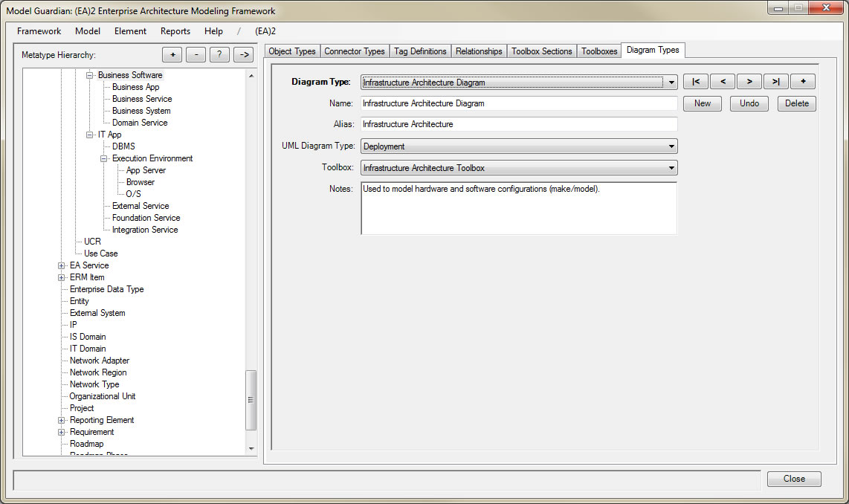849x504 pixels.
Task: Open the Framework menu
Action: [x=39, y=31]
